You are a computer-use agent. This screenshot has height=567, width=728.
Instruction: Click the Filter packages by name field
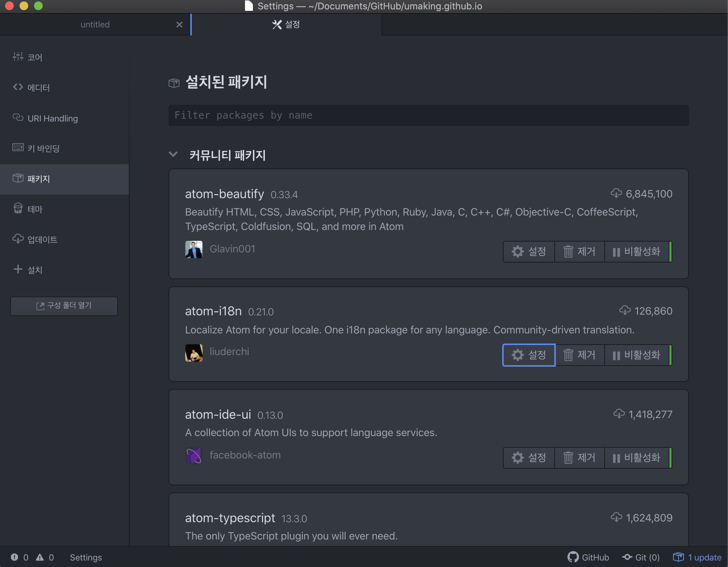coord(428,115)
